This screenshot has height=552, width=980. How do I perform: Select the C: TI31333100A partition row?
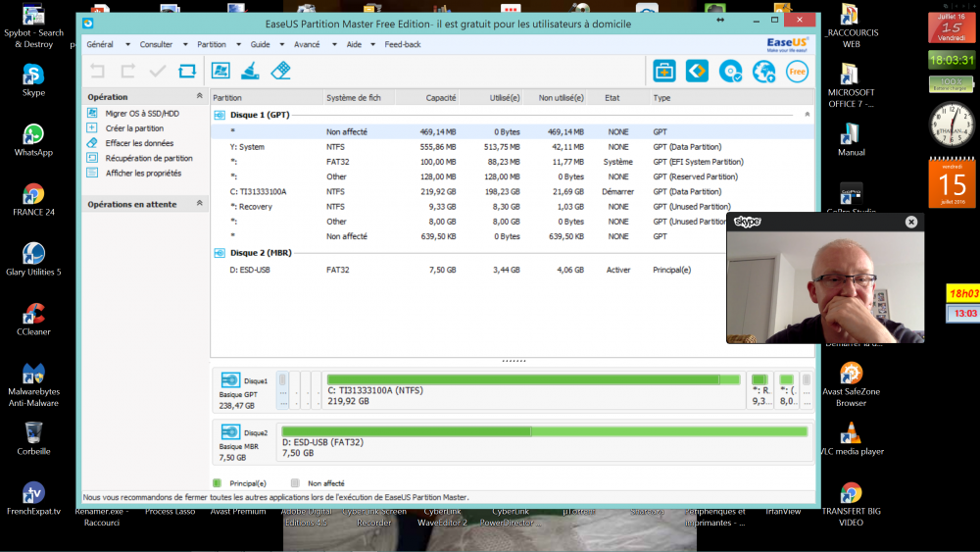coord(259,192)
